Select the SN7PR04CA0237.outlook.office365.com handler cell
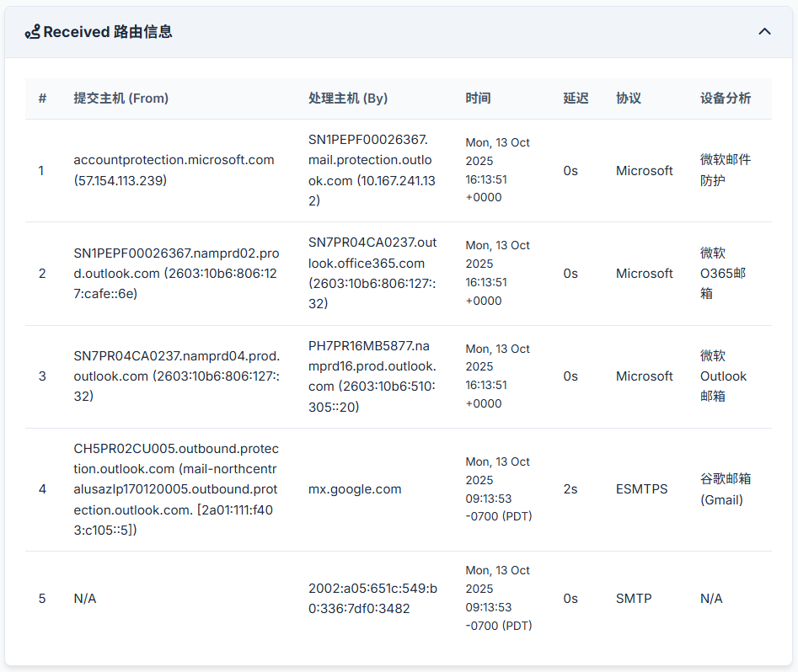 372,273
